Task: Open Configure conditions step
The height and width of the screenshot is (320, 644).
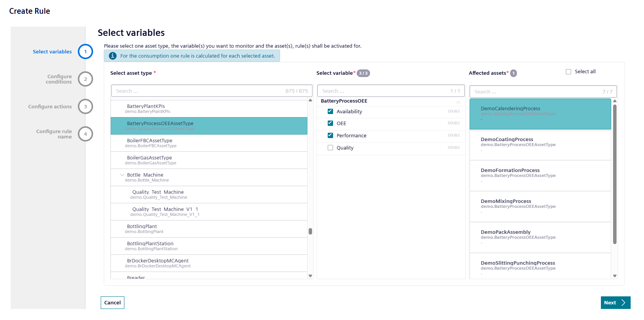Action: pyautogui.click(x=59, y=79)
